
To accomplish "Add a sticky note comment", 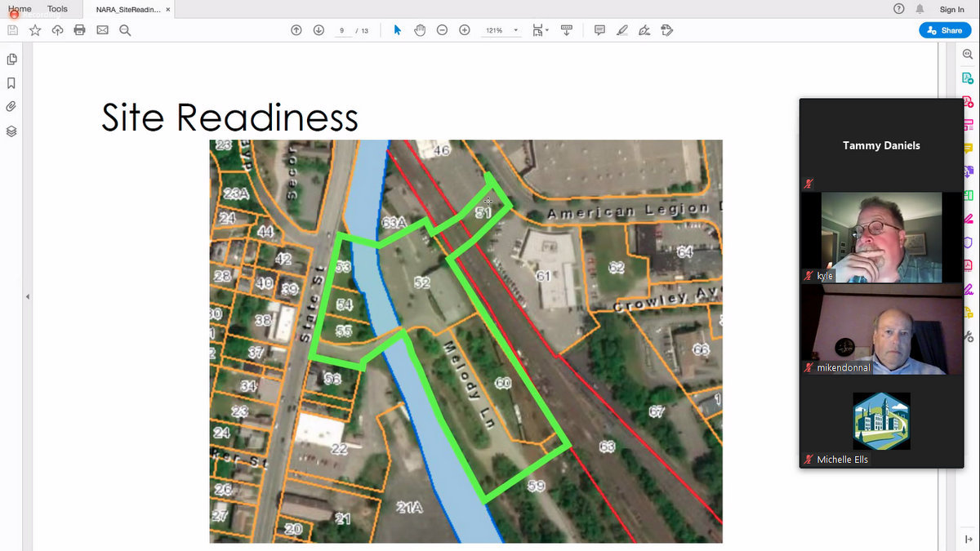I will 599,30.
